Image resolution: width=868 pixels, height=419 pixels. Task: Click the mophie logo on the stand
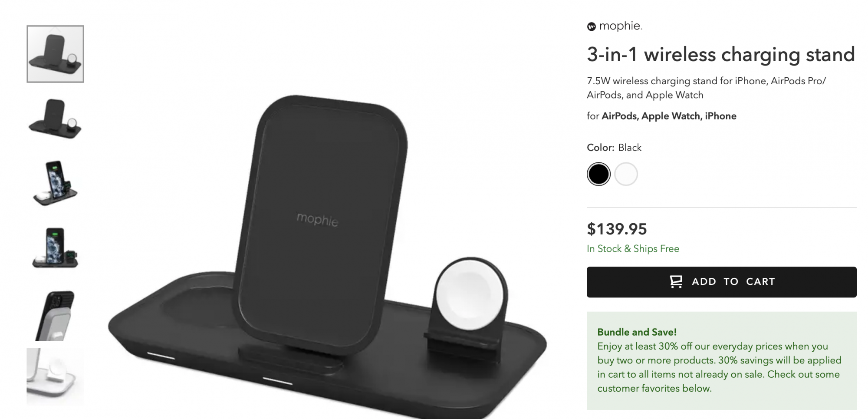point(317,219)
